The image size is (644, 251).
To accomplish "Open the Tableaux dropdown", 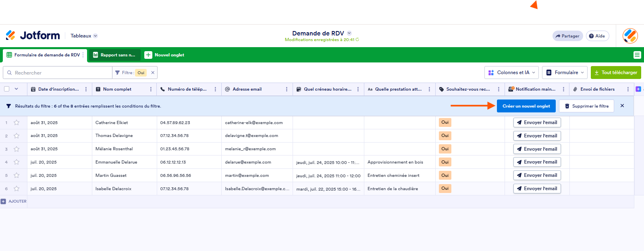I will tap(84, 36).
